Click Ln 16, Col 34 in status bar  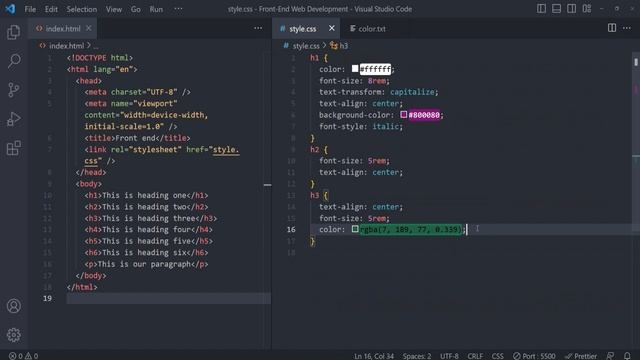(x=374, y=356)
